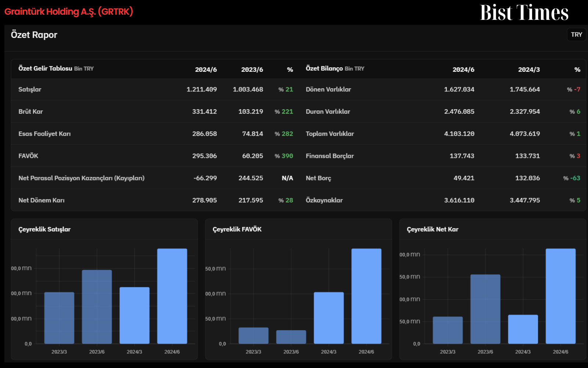This screenshot has width=588, height=368.
Task: Click the 2024/6 bar in Çeyreklik Net Kar chart
Action: 560,296
